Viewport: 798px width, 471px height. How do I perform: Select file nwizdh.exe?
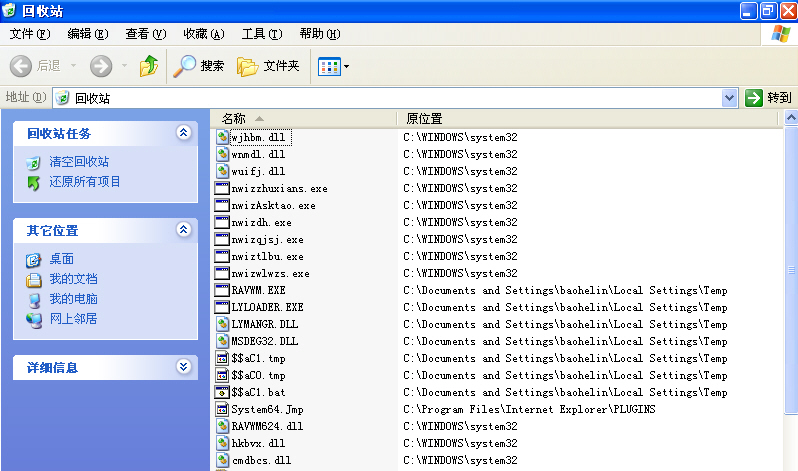click(x=261, y=223)
